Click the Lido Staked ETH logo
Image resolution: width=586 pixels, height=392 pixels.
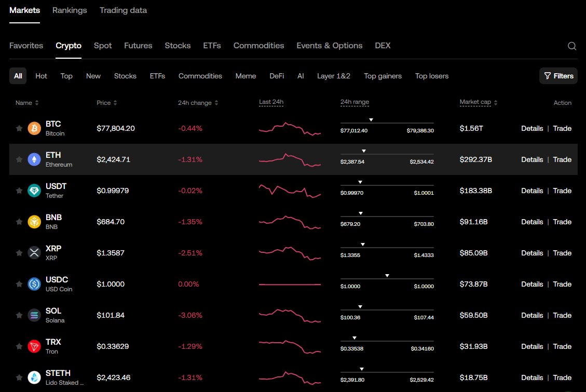(x=34, y=377)
